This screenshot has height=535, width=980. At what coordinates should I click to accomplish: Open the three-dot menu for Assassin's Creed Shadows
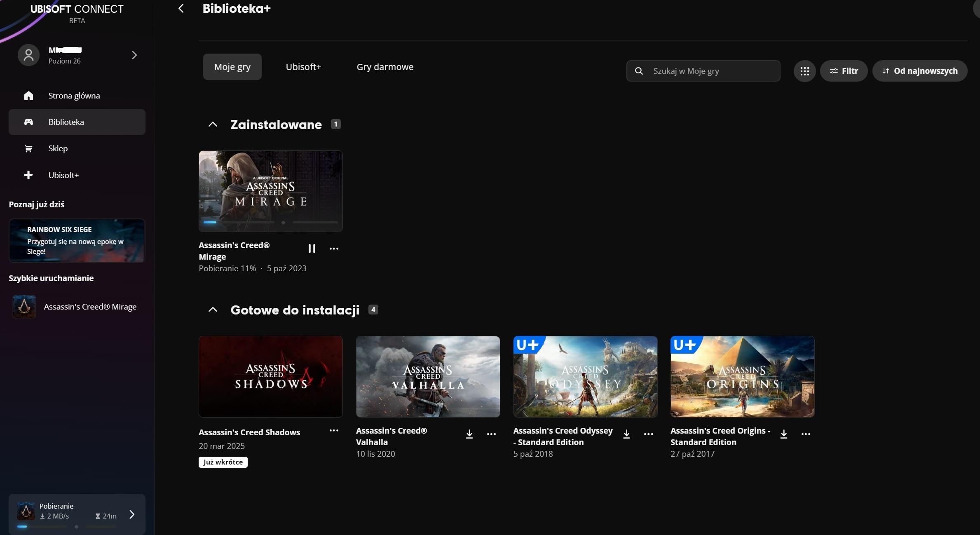coord(334,431)
